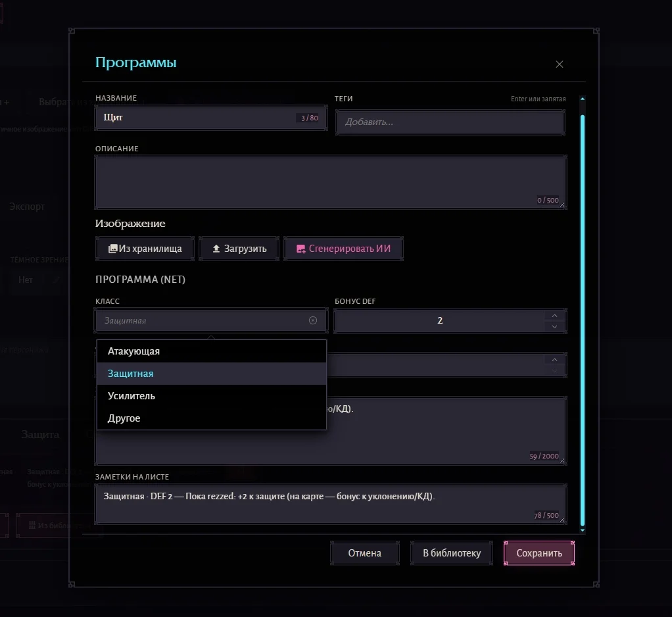Click the 78/500 counter in notes
This screenshot has width=672, height=617.
tap(546, 516)
